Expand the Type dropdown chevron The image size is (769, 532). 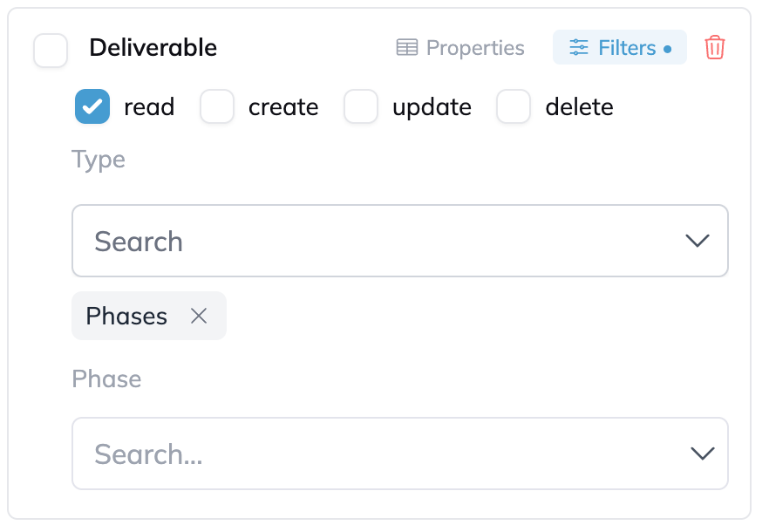[698, 241]
